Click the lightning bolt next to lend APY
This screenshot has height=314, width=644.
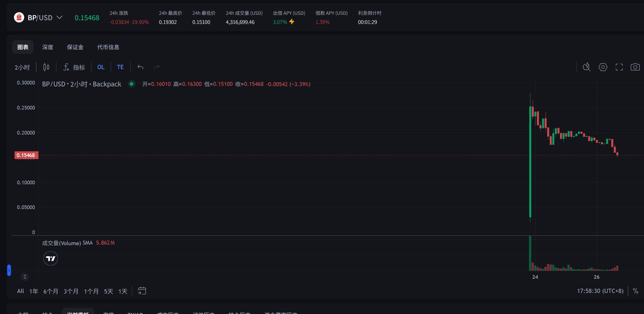click(x=292, y=21)
